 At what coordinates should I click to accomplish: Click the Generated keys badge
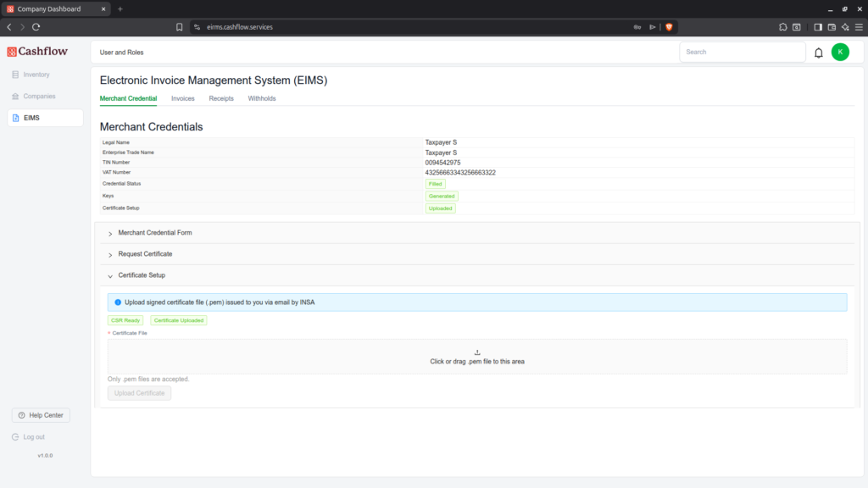(441, 196)
